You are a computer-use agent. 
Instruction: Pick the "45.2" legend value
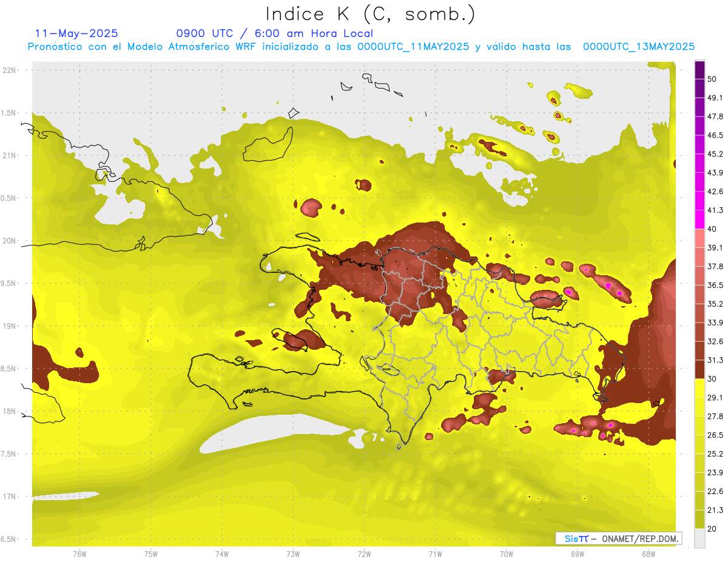point(715,154)
